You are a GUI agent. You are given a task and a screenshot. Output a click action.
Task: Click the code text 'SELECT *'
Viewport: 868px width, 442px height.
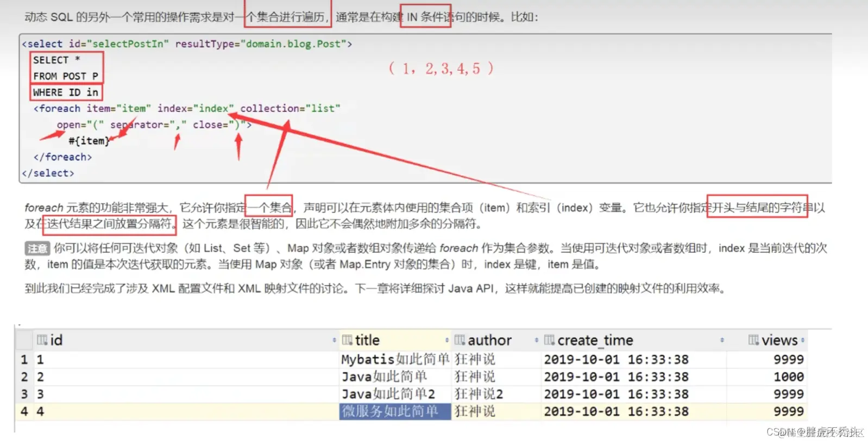point(56,60)
